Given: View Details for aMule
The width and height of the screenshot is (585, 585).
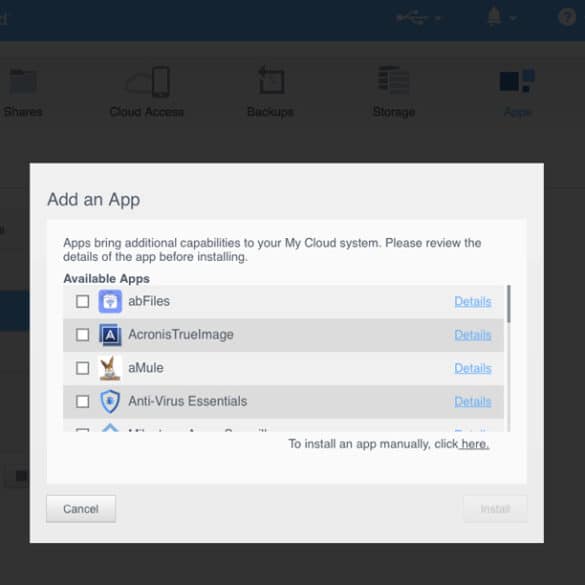Looking at the screenshot, I should click(472, 368).
